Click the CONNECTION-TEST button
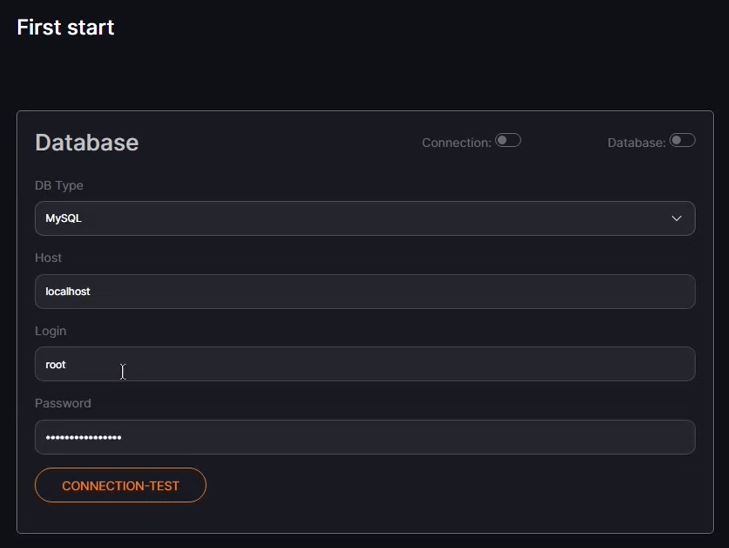729x548 pixels. point(120,485)
